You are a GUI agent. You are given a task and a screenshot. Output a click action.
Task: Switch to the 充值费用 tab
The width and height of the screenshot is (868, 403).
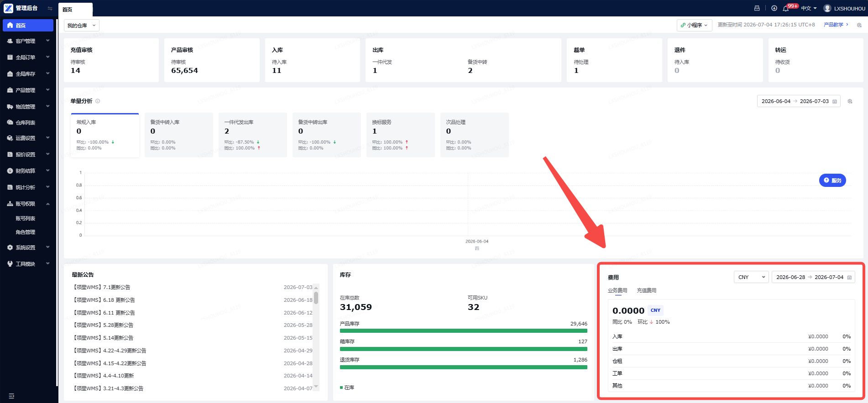click(x=647, y=290)
